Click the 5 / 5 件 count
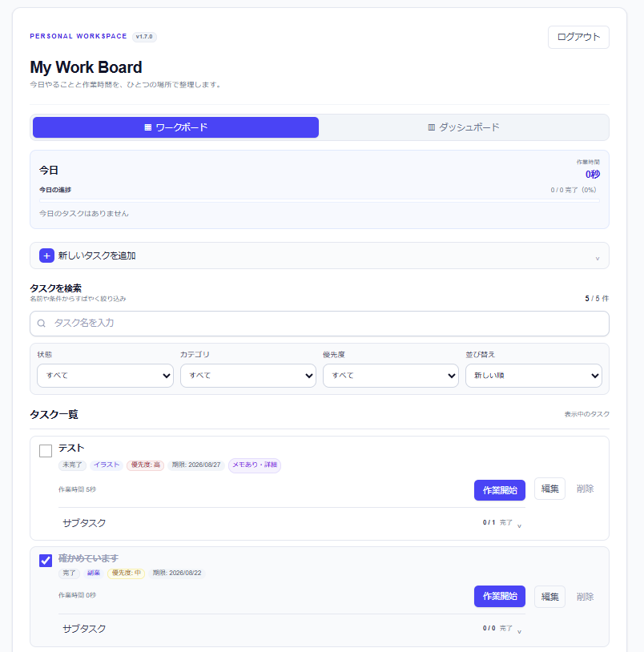The image size is (644, 652). (597, 299)
